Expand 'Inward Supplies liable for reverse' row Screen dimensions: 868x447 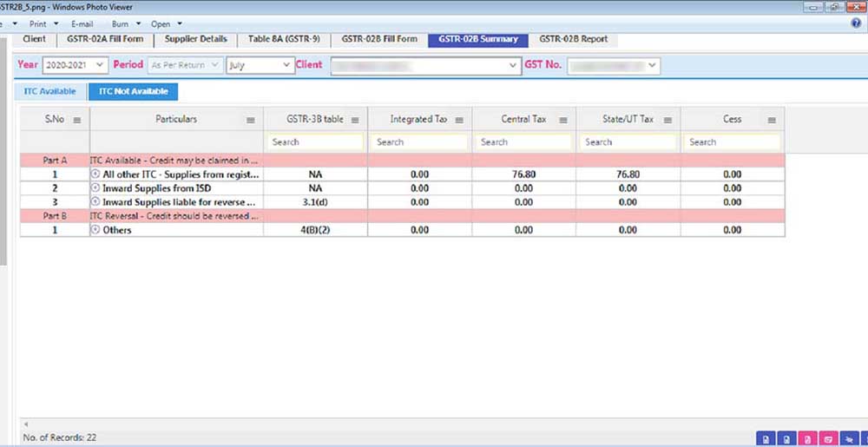pyautogui.click(x=95, y=202)
